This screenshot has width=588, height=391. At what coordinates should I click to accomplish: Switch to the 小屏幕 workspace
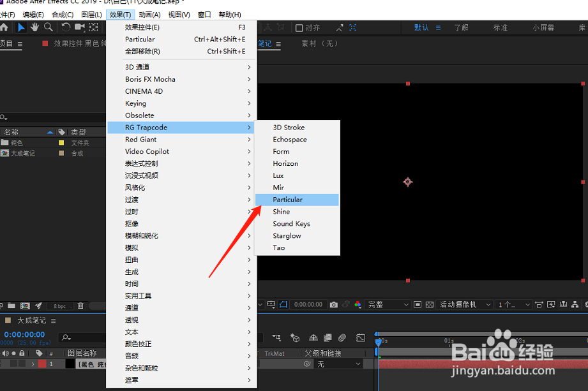(x=543, y=27)
